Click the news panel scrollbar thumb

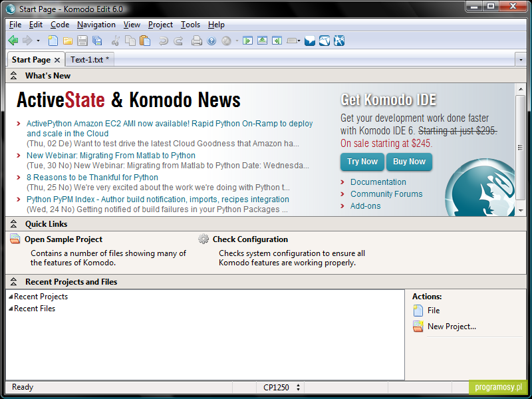point(521,148)
